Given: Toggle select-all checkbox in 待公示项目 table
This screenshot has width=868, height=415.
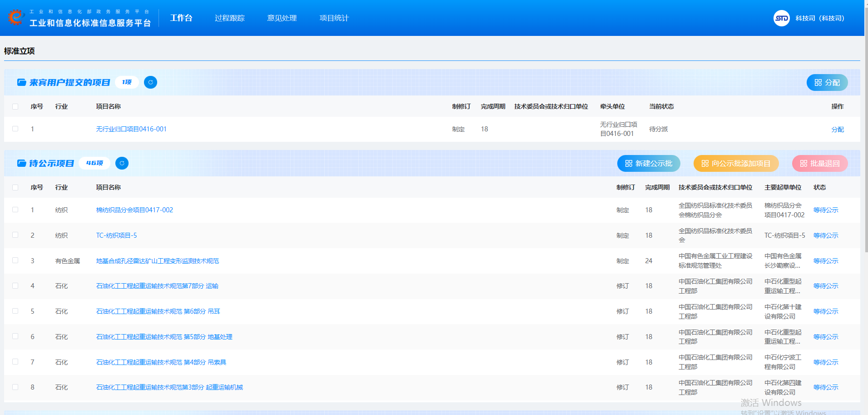Looking at the screenshot, I should (x=15, y=187).
